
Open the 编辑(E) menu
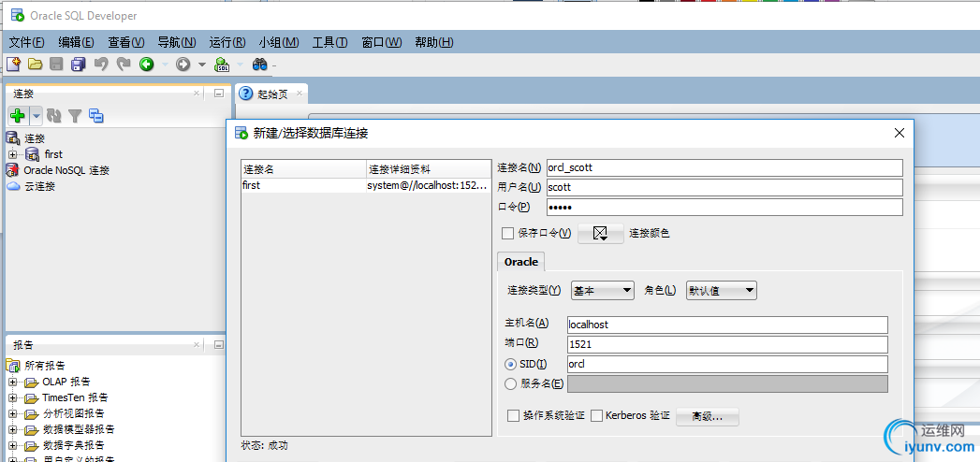76,42
